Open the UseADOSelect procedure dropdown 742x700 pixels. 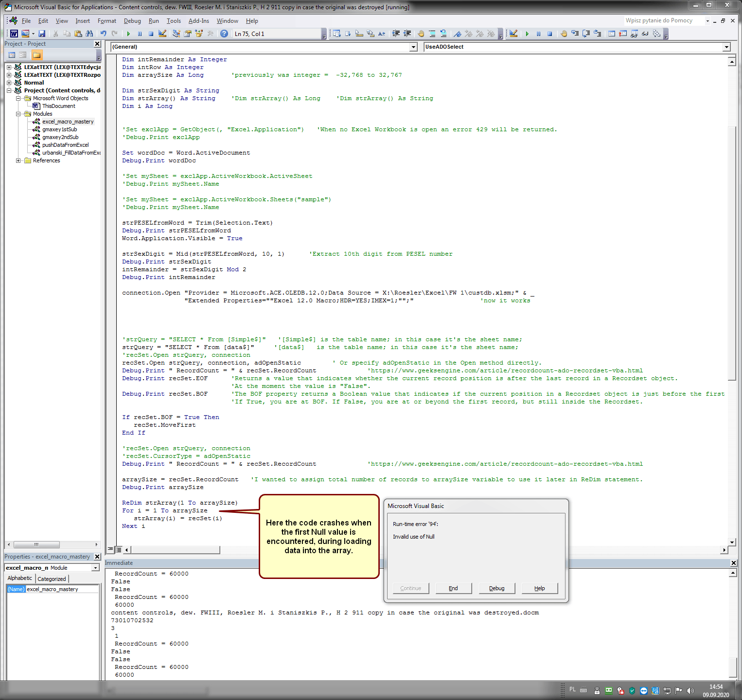[726, 47]
